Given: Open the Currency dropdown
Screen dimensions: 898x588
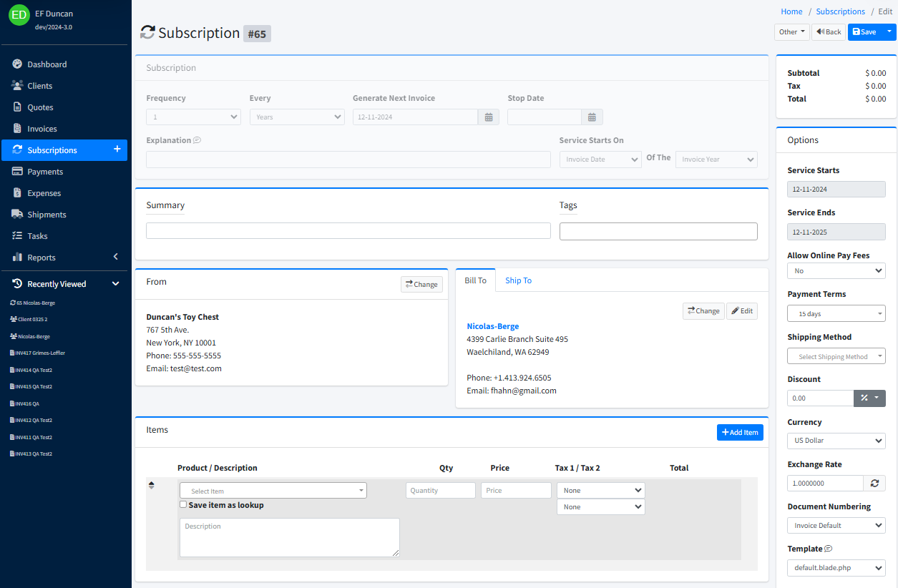Looking at the screenshot, I should [x=836, y=441].
